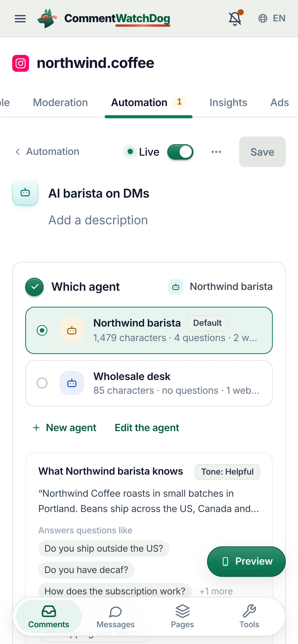Click the Answers questions like label
Screen dimensions: 298x644
85,530
